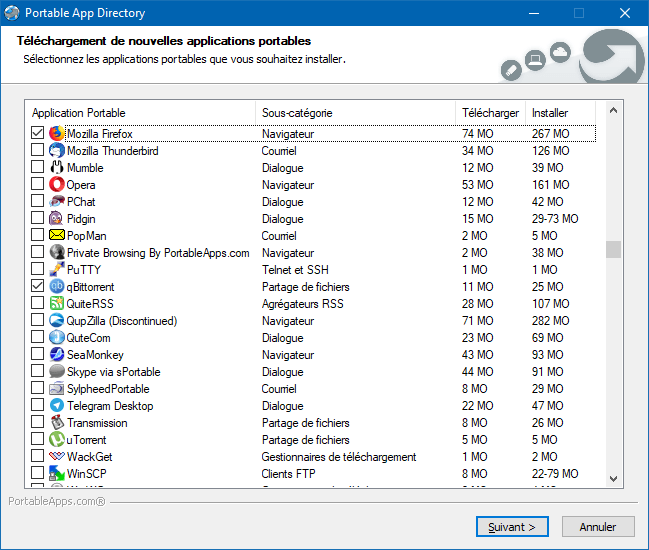Click the WackGet application name

click(x=89, y=456)
